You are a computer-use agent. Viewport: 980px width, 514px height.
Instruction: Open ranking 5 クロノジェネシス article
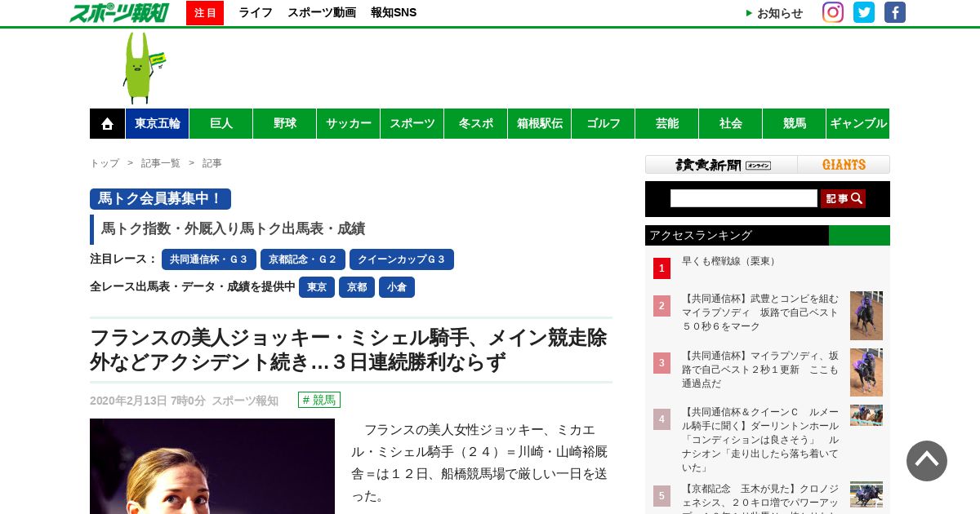pyautogui.click(x=760, y=498)
